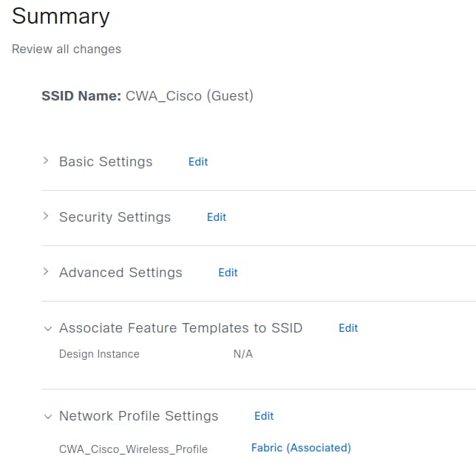Expand the Basic Settings chevron
Viewport: 476px width, 473px height.
point(46,161)
